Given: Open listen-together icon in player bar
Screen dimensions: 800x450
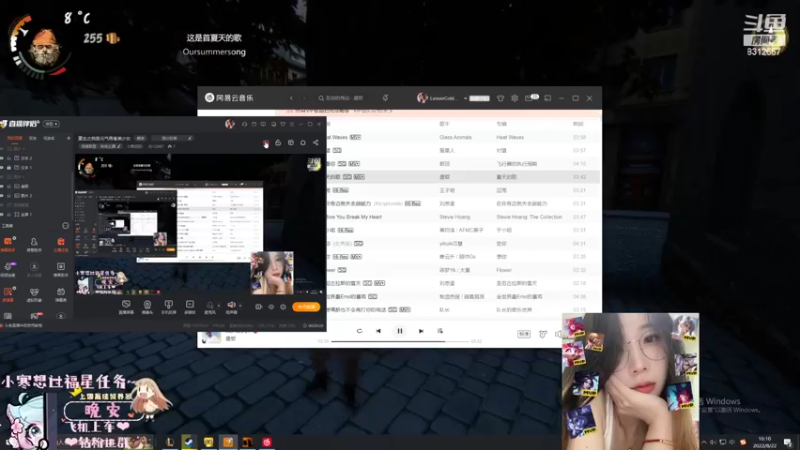Looking at the screenshot, I should pos(543,334).
